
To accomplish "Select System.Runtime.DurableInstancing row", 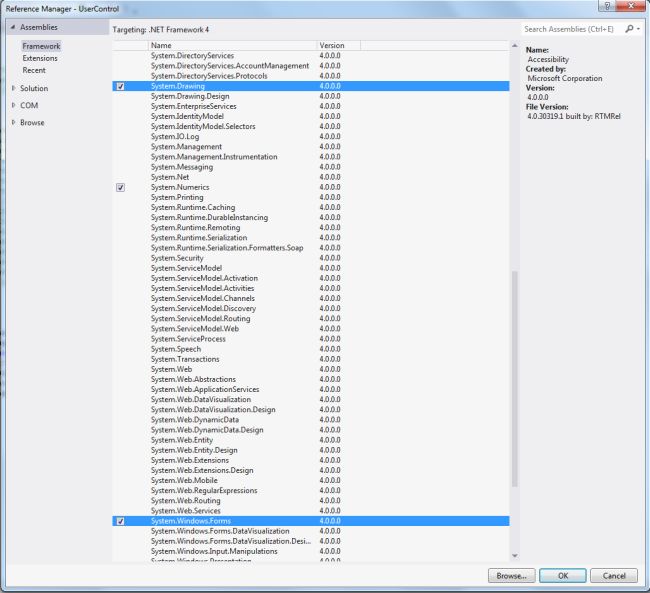I will click(310, 218).
